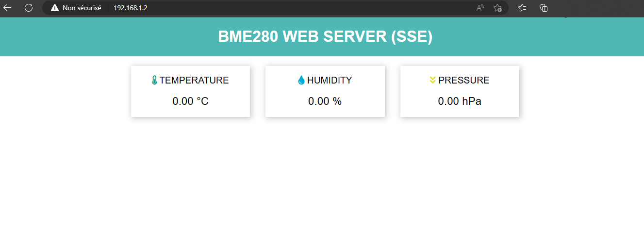The image size is (644, 233).
Task: Select the TEMPERATURE card title
Action: coord(194,81)
